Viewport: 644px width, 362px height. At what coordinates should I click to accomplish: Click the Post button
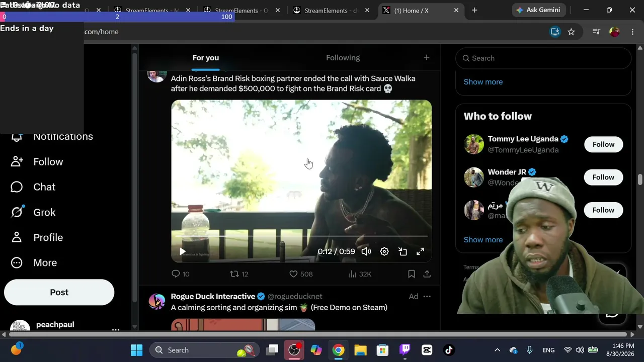pyautogui.click(x=59, y=292)
